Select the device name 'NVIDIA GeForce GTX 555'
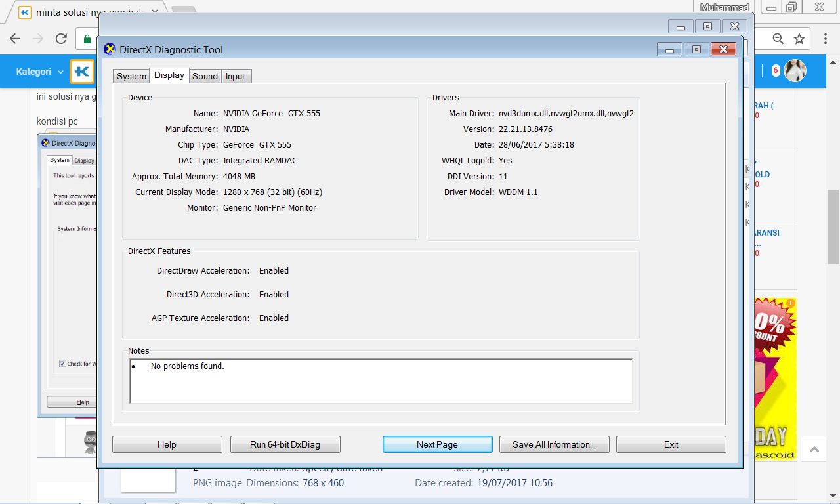The height and width of the screenshot is (504, 840). coord(272,113)
